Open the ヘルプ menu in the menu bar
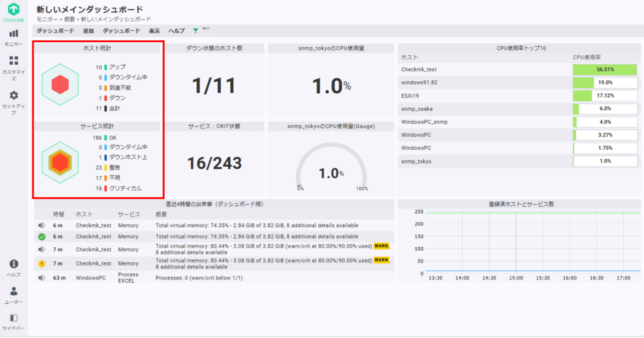 coord(177,31)
